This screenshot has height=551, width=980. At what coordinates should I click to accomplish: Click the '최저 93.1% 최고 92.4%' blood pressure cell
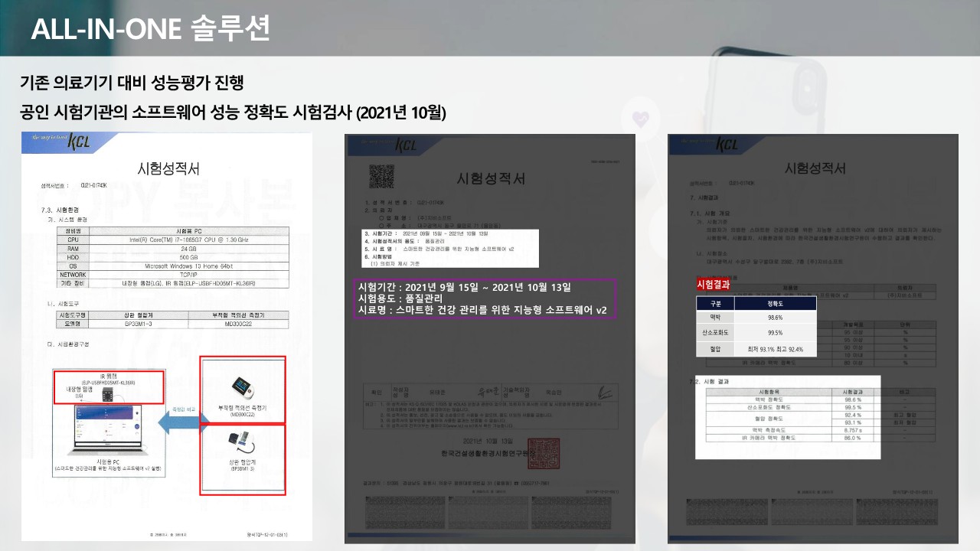point(776,349)
